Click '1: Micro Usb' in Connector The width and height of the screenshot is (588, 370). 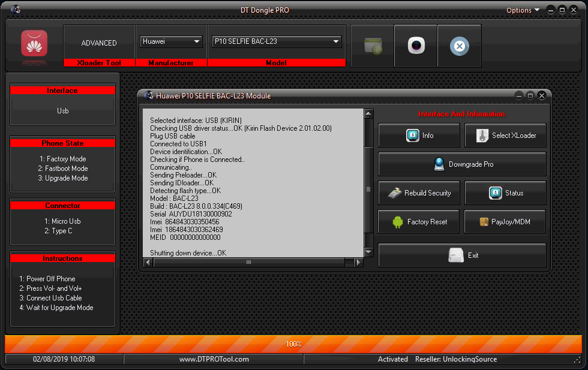click(x=62, y=221)
